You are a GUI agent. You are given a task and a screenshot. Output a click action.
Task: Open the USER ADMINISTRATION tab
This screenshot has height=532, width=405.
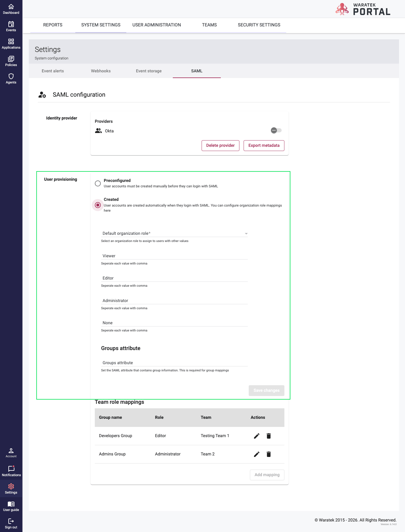[x=157, y=25]
